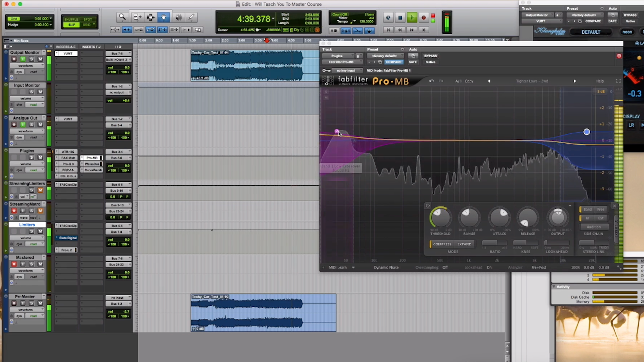The height and width of the screenshot is (362, 644).
Task: Open the SSL G Bus insert slot
Action: point(68,176)
